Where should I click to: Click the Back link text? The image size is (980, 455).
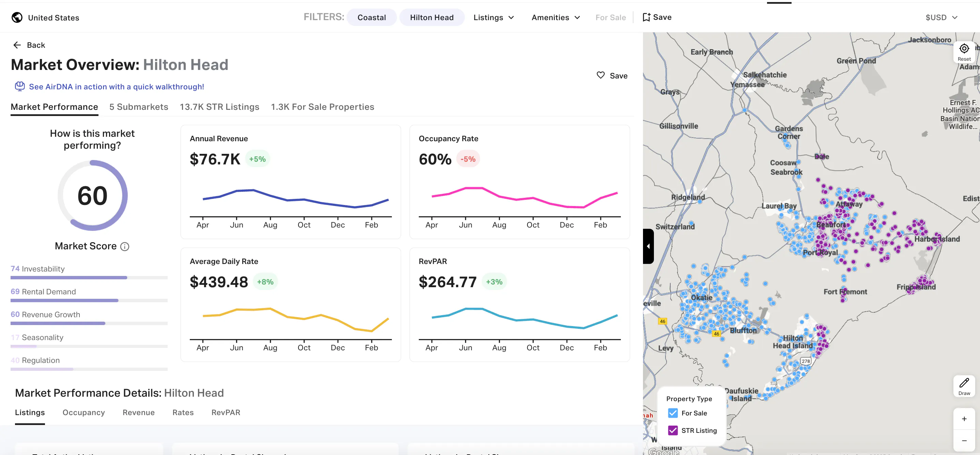36,45
